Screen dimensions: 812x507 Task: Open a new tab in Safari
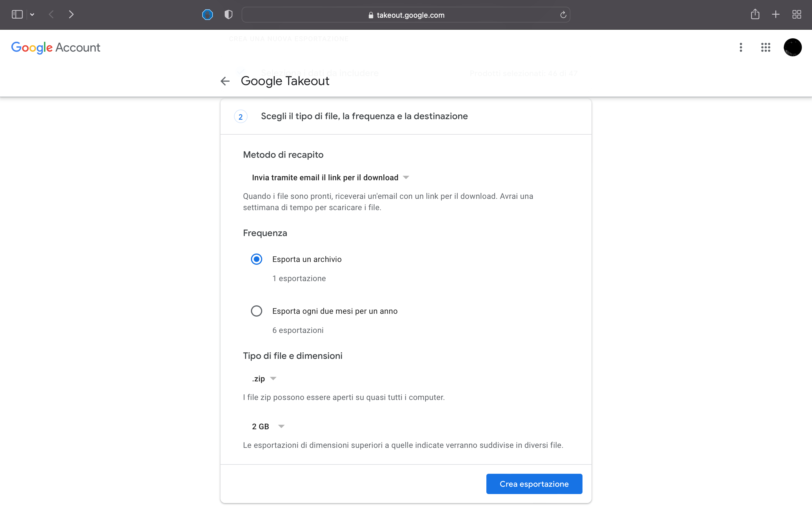pos(776,14)
